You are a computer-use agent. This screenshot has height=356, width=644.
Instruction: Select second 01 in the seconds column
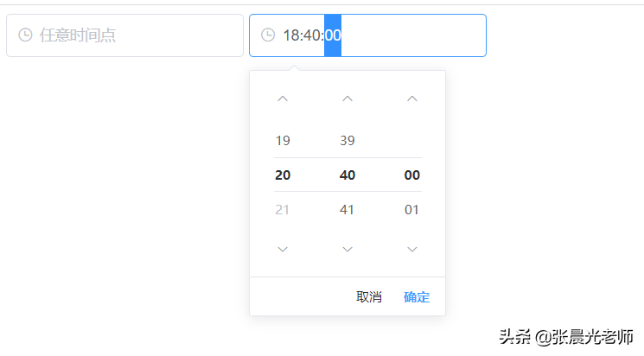pos(412,210)
